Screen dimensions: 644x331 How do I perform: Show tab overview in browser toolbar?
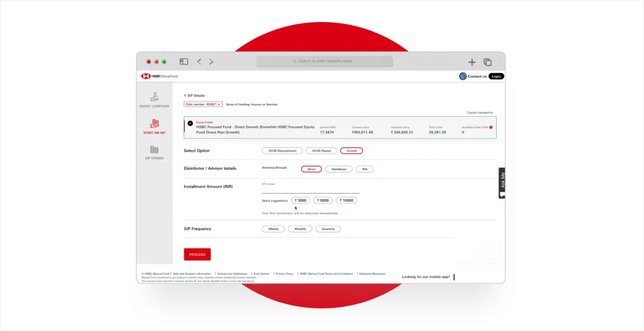click(x=488, y=62)
